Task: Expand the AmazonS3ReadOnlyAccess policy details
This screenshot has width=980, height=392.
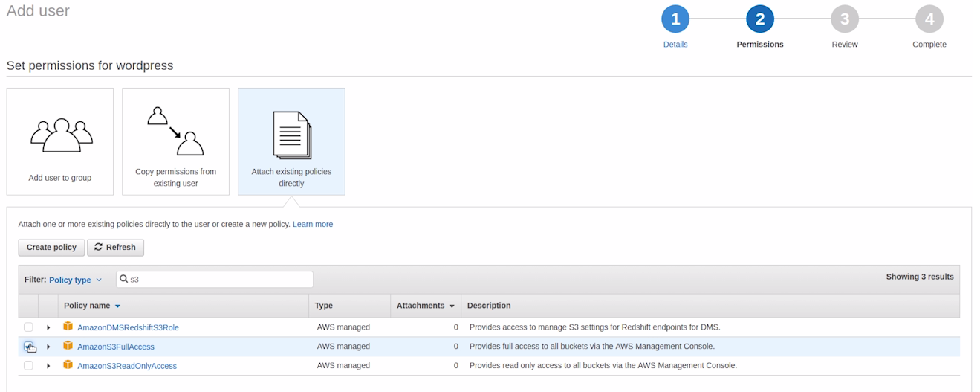Action: pos(48,366)
